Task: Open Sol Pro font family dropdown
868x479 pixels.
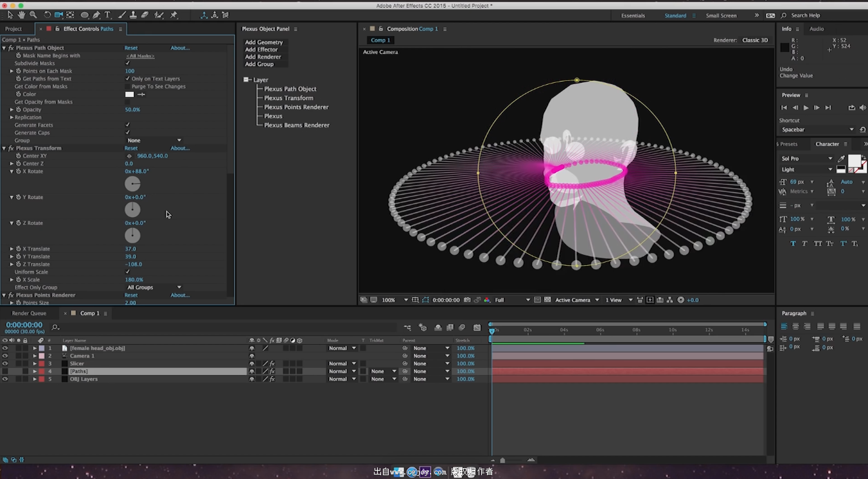Action: click(x=806, y=159)
